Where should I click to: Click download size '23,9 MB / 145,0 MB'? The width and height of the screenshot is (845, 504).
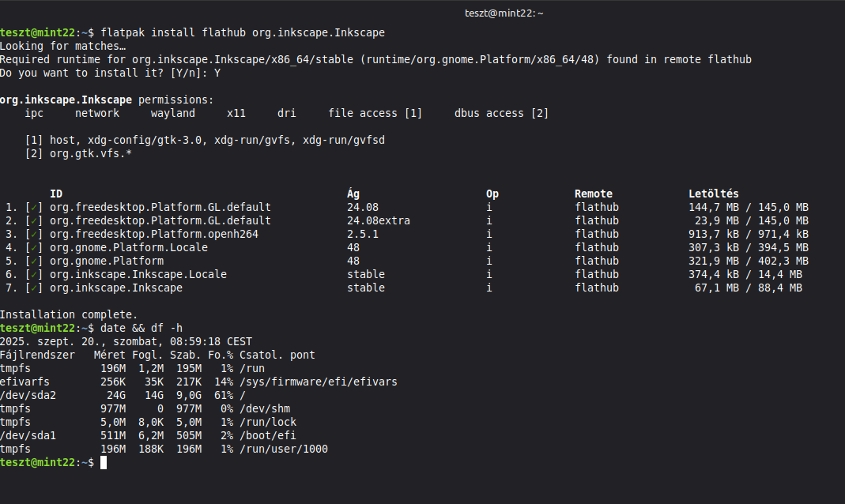752,220
